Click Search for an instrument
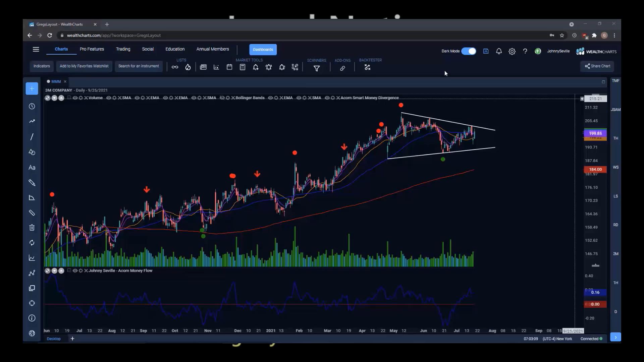Screen dimensions: 644x362 [x=139, y=66]
